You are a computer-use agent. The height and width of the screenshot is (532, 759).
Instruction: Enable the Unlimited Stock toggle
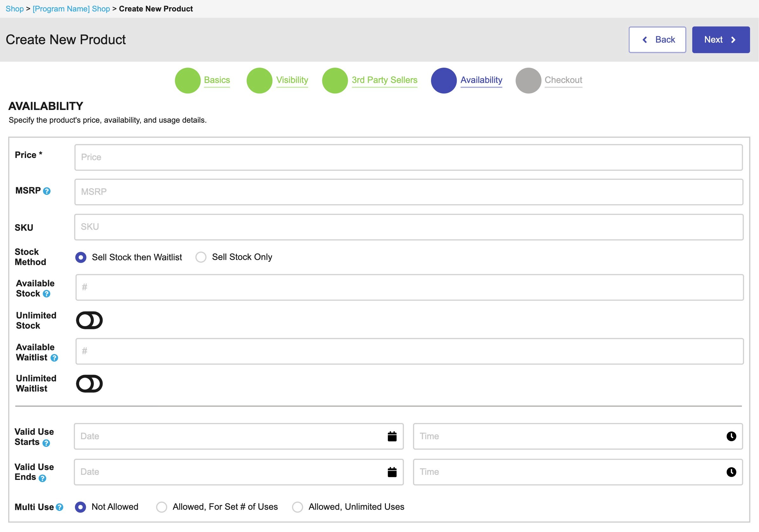[x=89, y=321]
